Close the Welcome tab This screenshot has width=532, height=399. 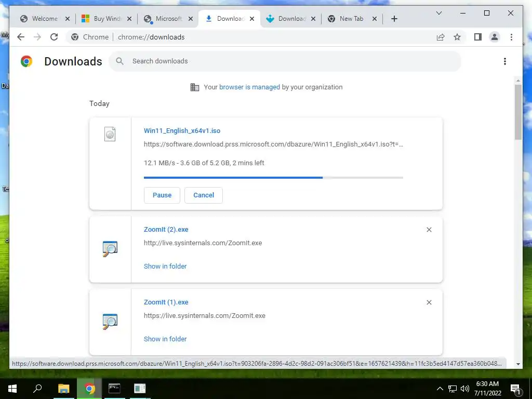(68, 19)
